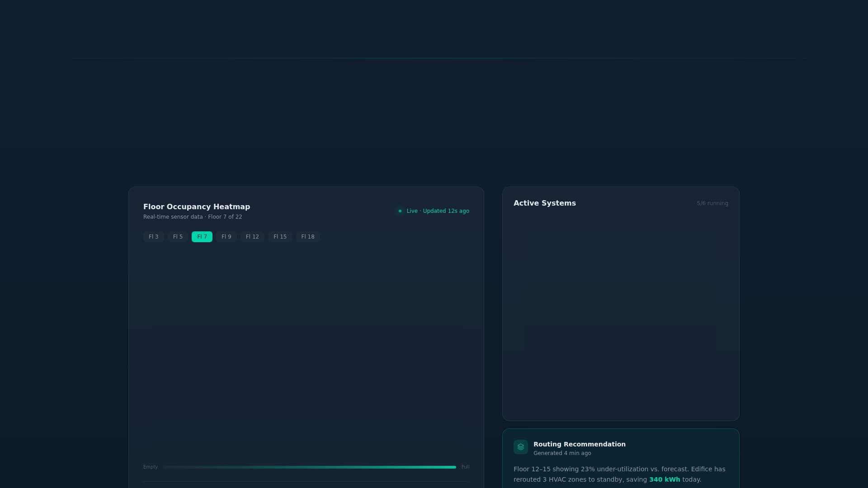Screen dimensions: 868x488
Task: Toggle the currently active Fl 7 chip
Action: click(202, 236)
